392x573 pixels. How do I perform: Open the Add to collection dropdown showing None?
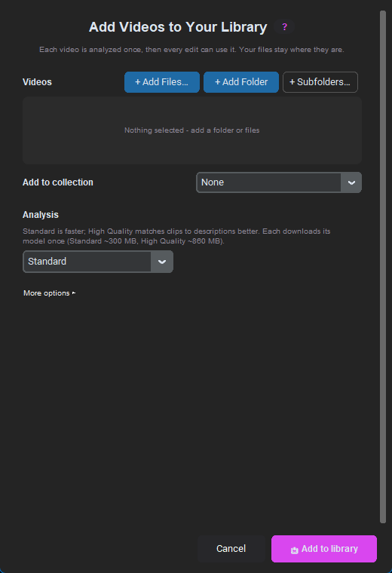click(279, 182)
